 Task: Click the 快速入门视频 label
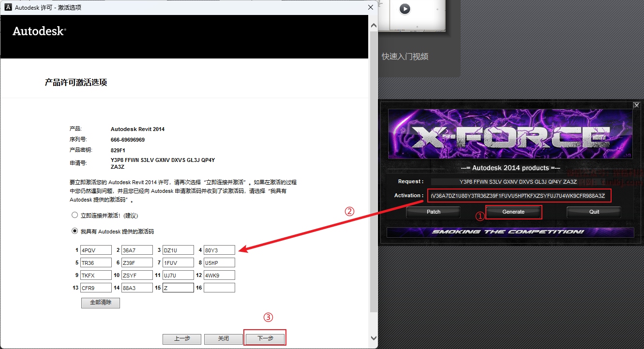click(x=405, y=57)
